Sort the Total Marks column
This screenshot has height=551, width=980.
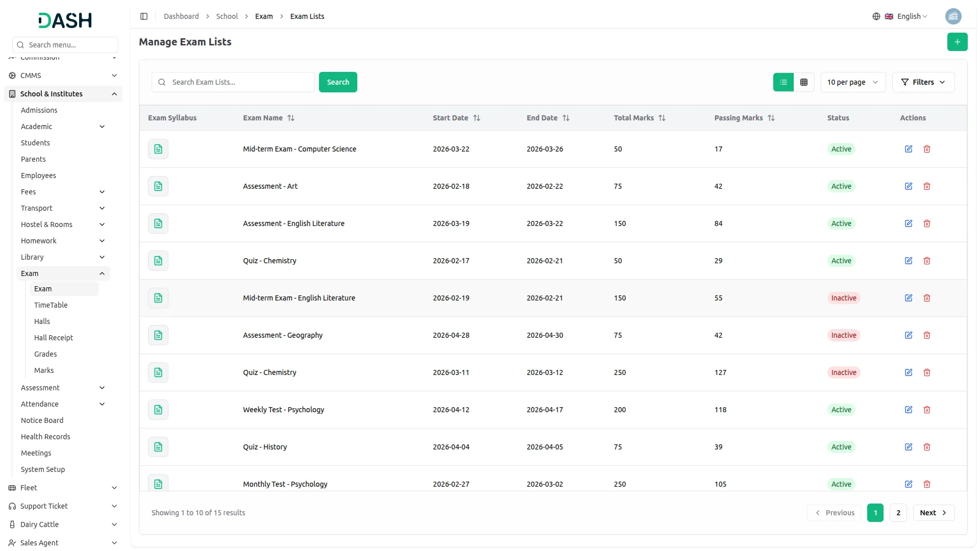(x=662, y=118)
